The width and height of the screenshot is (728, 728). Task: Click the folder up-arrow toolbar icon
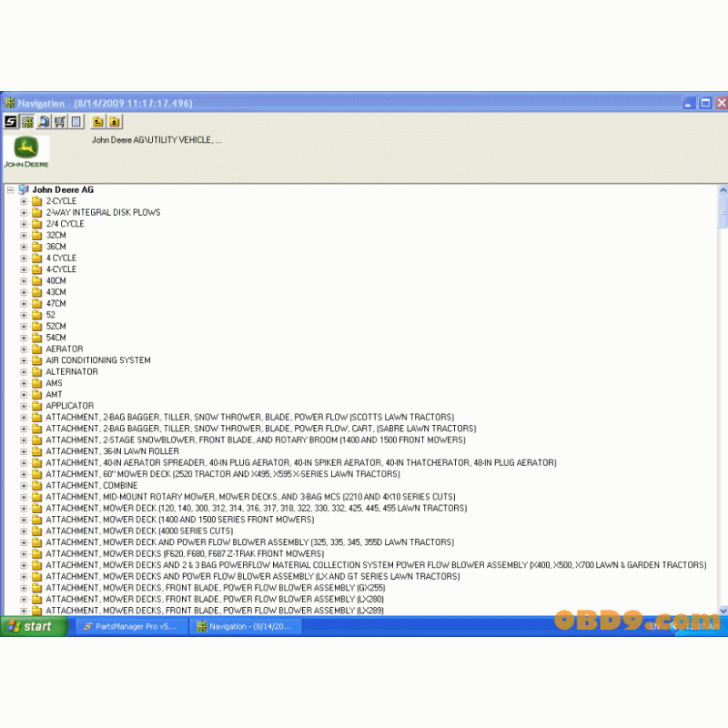tap(115, 122)
